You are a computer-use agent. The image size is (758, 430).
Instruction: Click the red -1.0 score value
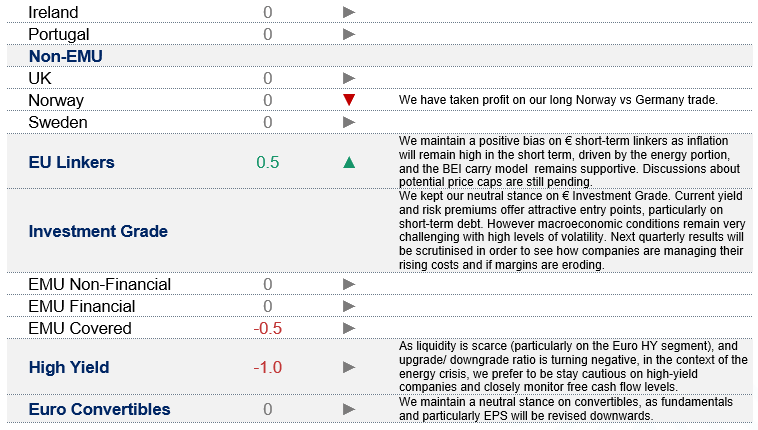pyautogui.click(x=267, y=367)
